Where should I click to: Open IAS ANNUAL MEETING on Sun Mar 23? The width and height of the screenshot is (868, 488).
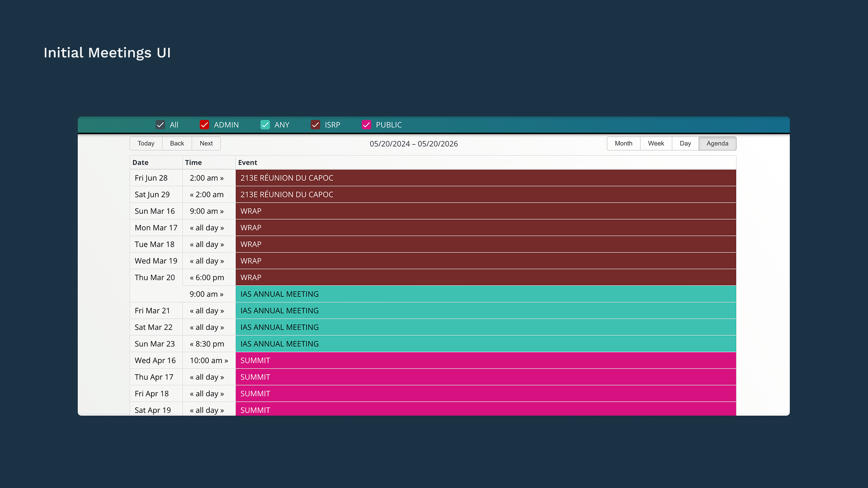tap(485, 344)
